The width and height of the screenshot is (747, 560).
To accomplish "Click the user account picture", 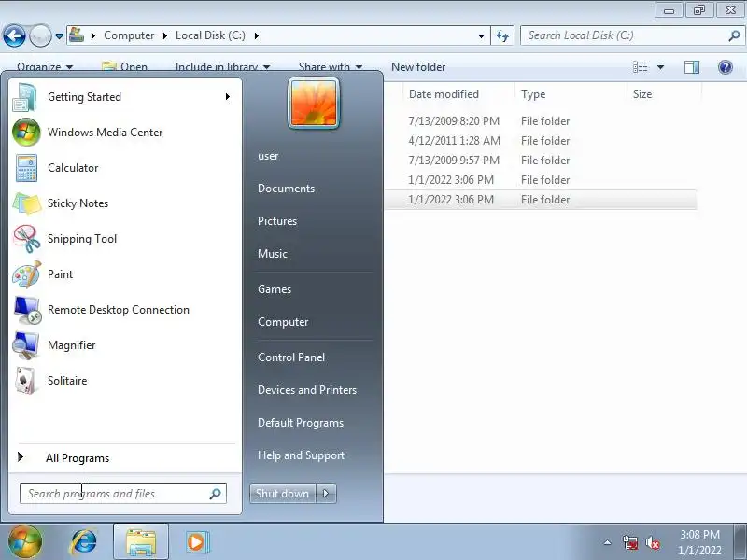I will click(314, 103).
